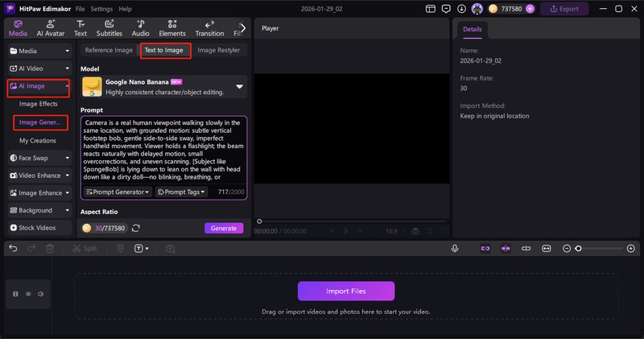Open the user account avatar
Image resolution: width=644 pixels, height=339 pixels.
pos(477,9)
